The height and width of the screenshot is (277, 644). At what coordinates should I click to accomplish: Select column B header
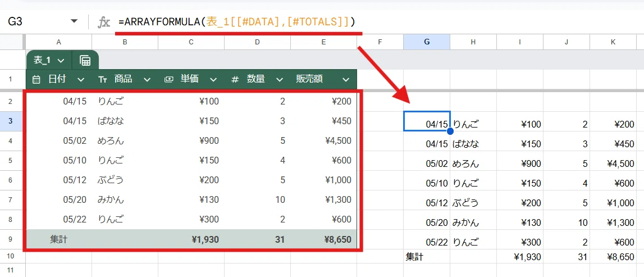pyautogui.click(x=125, y=42)
